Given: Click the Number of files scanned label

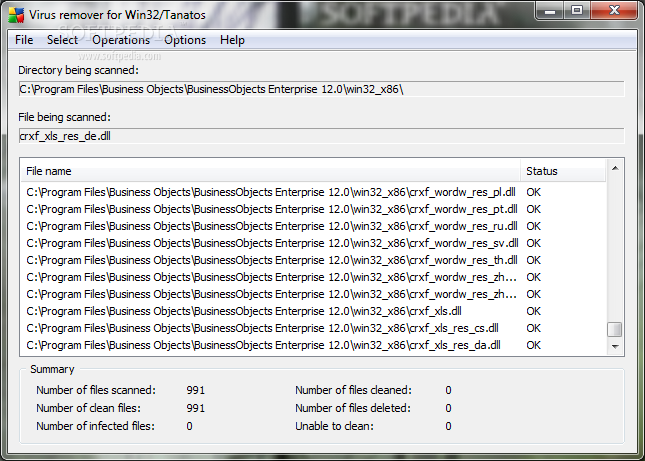Looking at the screenshot, I should point(96,390).
